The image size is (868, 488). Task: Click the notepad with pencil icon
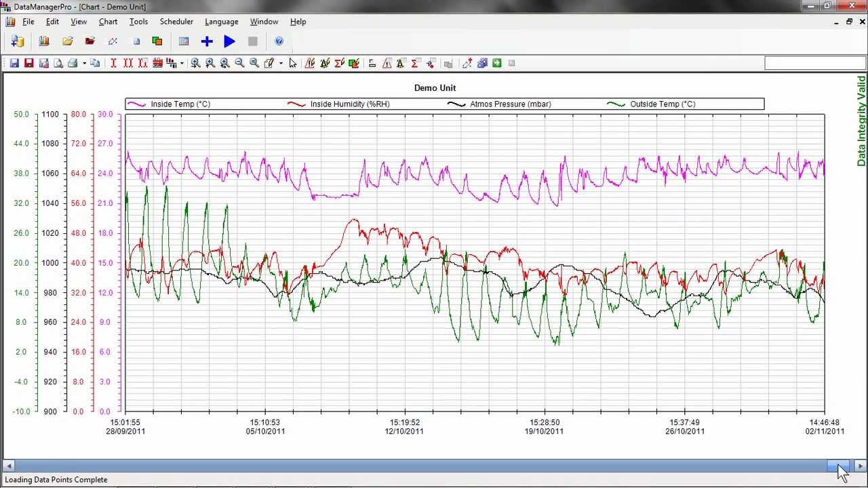[x=269, y=63]
